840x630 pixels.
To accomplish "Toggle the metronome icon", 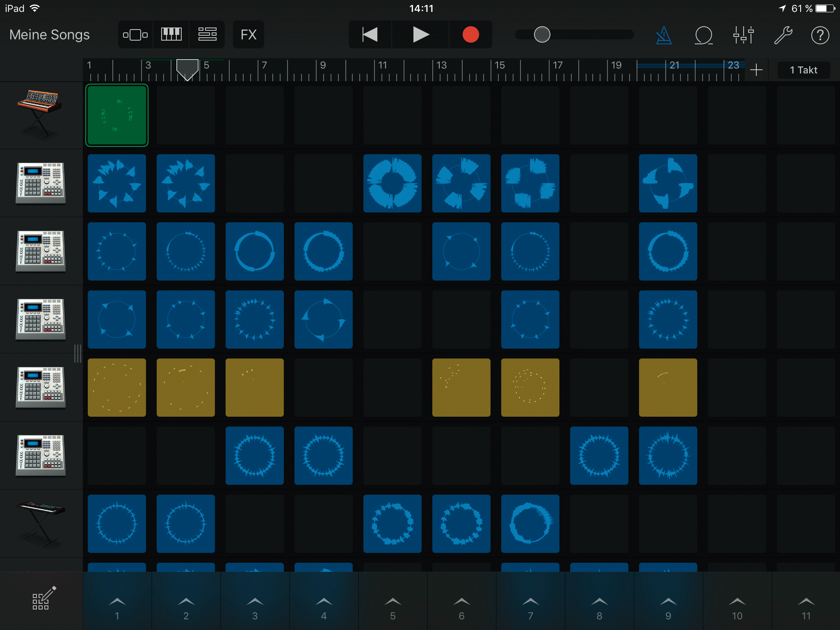I will click(x=664, y=35).
